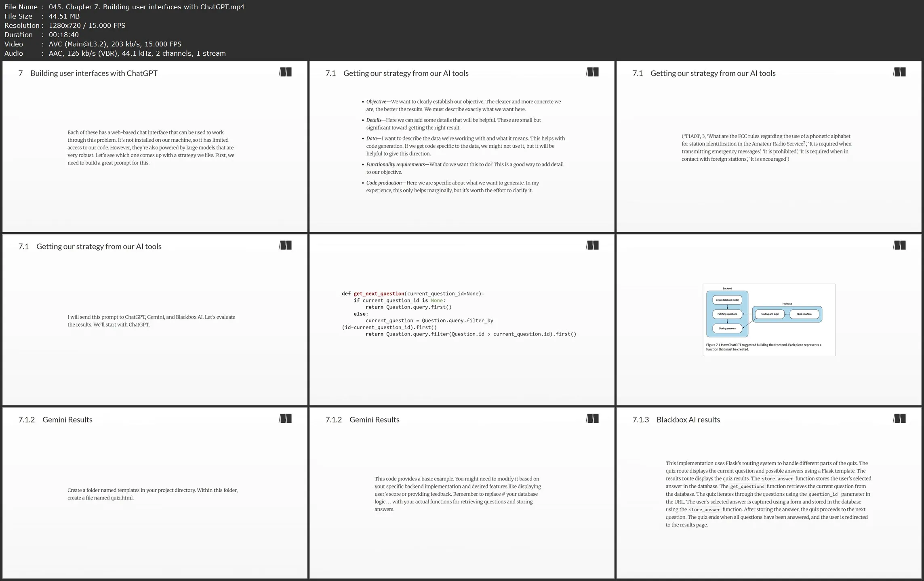924x581 pixels.
Task: Open the Chapter 7 title slide thumbnail
Action: point(155,147)
